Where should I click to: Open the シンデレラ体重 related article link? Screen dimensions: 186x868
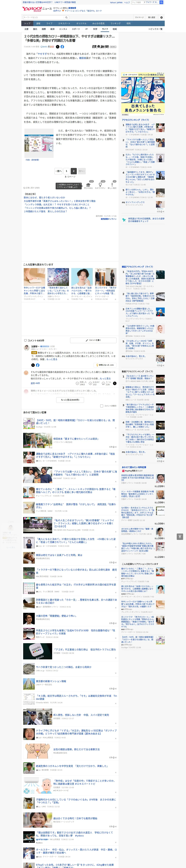57,205
